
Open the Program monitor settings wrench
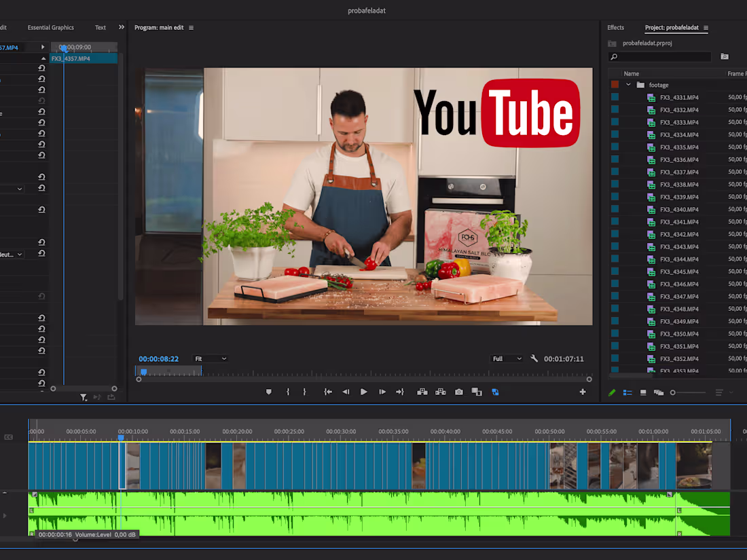(x=534, y=358)
